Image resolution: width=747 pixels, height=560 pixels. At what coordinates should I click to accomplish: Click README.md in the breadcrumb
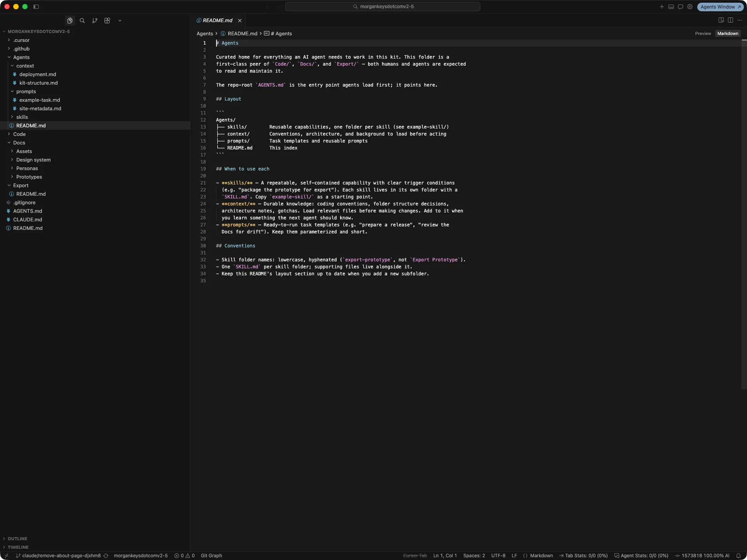tap(242, 33)
